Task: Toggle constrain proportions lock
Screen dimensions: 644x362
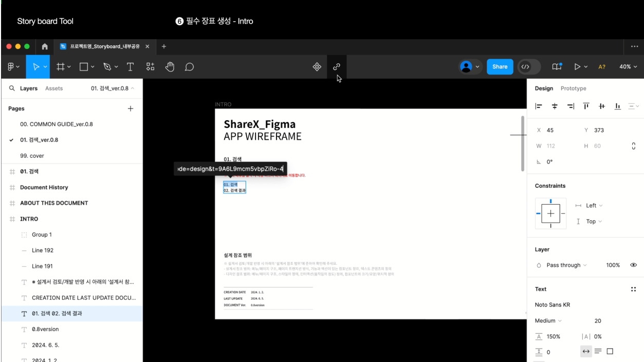Action: click(633, 146)
